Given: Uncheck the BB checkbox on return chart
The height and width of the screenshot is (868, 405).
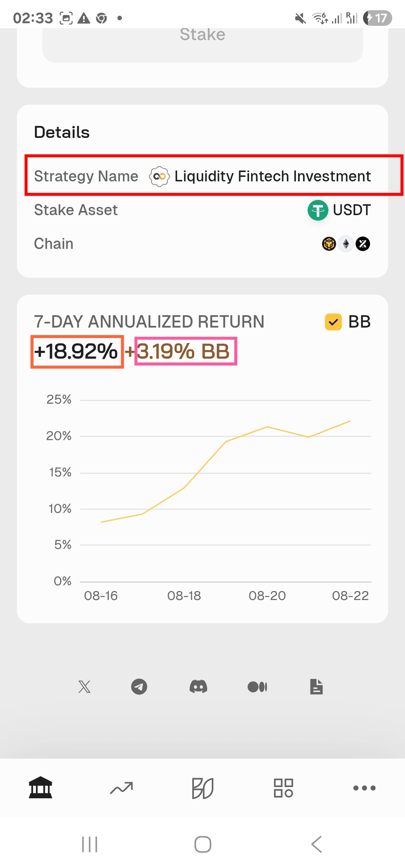Looking at the screenshot, I should tap(333, 322).
